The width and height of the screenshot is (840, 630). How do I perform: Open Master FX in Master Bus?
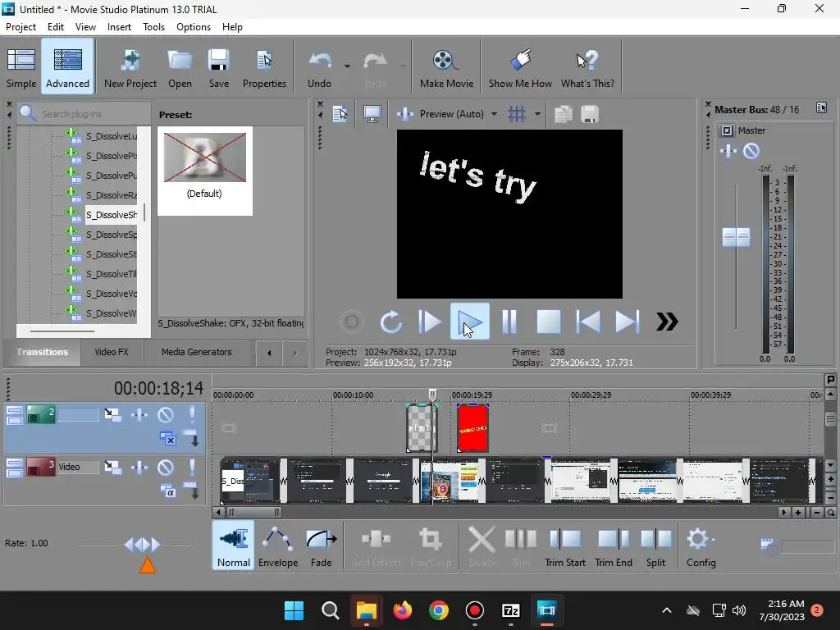728,151
